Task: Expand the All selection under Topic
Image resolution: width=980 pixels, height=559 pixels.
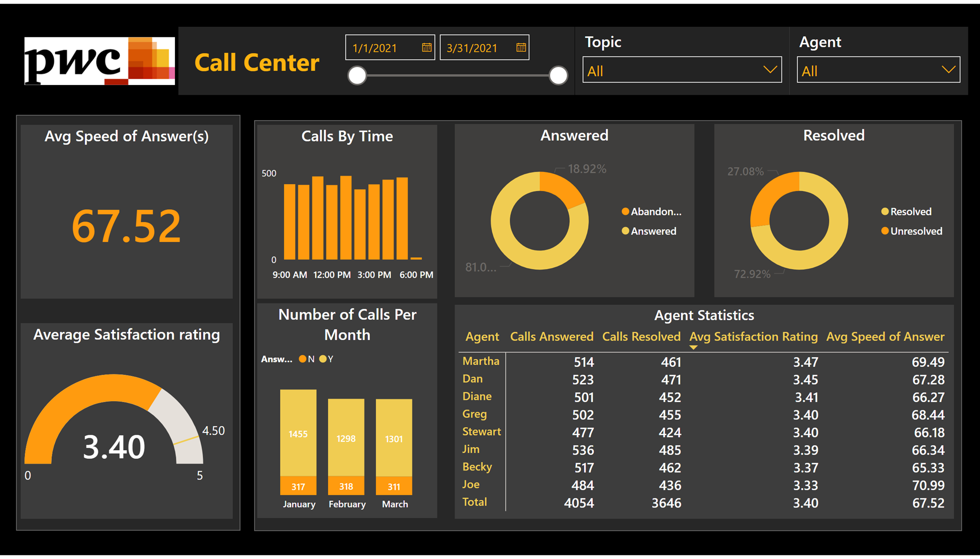Action: pyautogui.click(x=681, y=70)
